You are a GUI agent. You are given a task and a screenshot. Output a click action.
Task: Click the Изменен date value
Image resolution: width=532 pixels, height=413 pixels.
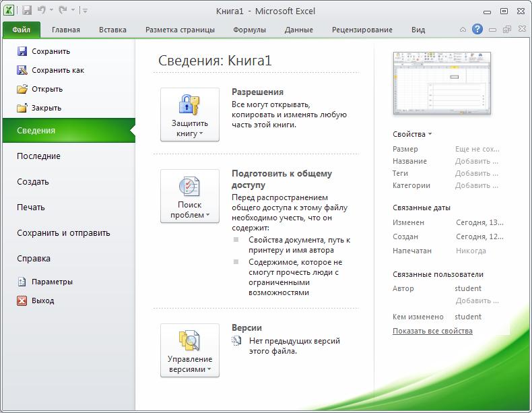click(x=479, y=222)
